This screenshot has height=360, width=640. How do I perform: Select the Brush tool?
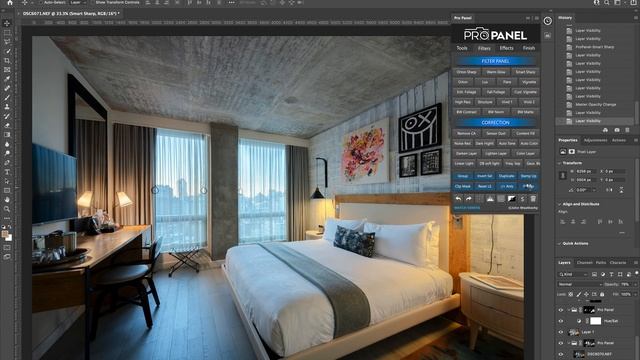7,98
